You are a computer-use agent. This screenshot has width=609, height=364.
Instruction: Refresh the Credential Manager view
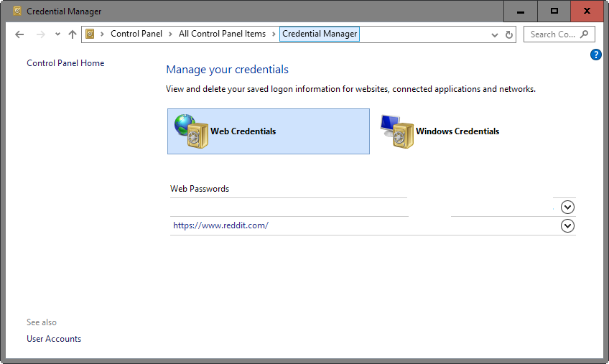click(508, 34)
